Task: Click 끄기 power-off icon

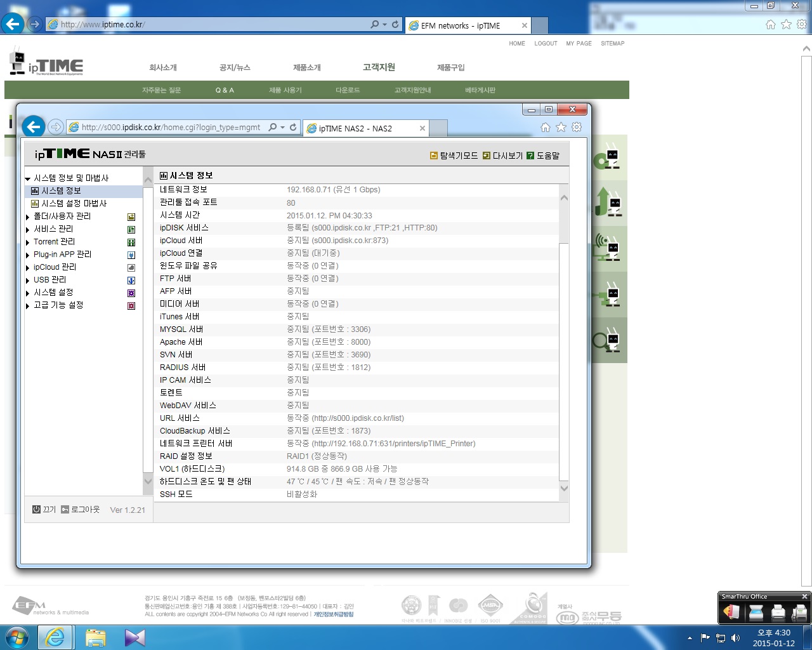Action: coord(36,510)
